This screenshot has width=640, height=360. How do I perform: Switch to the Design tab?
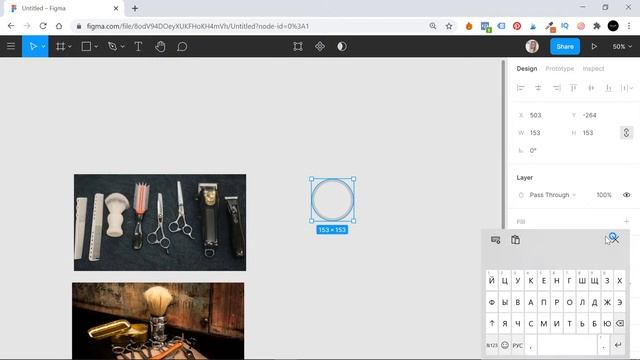(x=527, y=69)
